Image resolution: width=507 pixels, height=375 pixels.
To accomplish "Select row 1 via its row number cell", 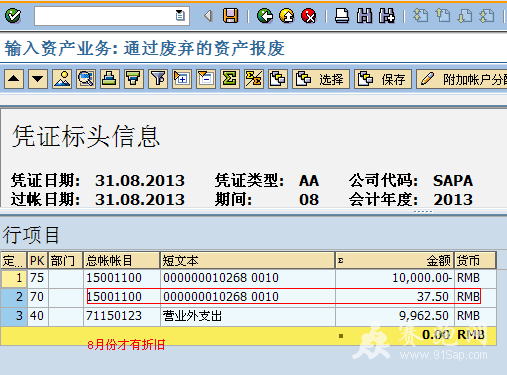I will click(14, 278).
